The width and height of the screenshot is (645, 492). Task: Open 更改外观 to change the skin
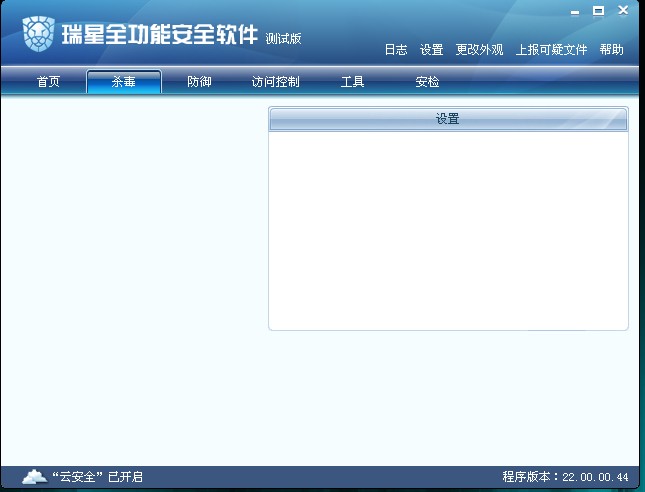479,50
